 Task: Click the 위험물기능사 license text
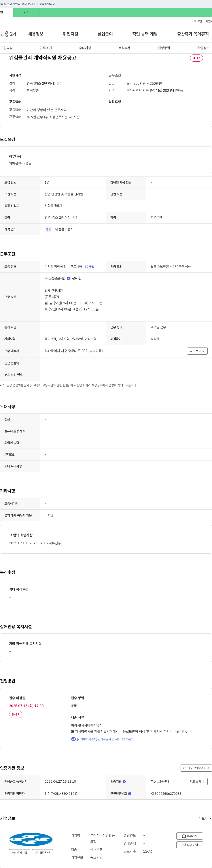(x=64, y=229)
